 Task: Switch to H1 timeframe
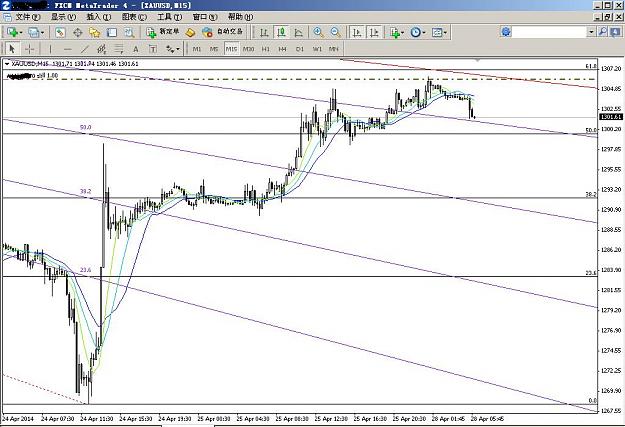point(266,49)
